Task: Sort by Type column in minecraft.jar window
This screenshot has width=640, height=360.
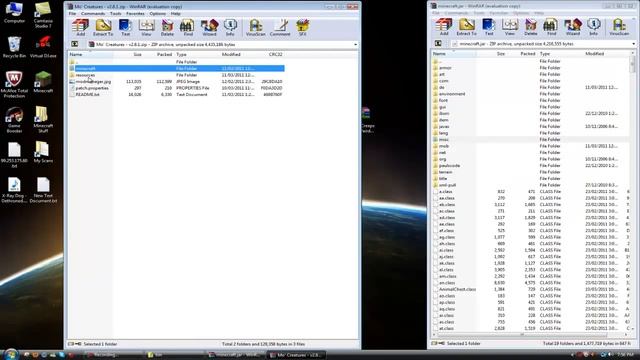Action: (x=560, y=53)
